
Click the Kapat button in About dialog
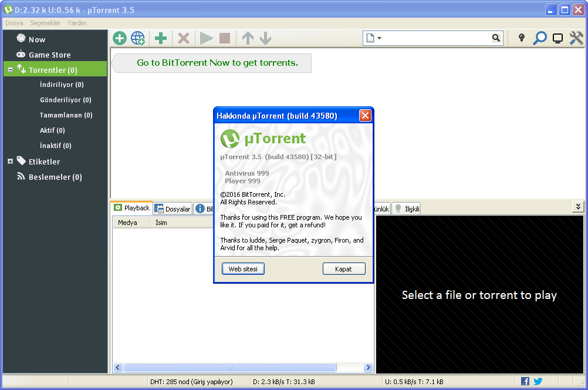343,269
